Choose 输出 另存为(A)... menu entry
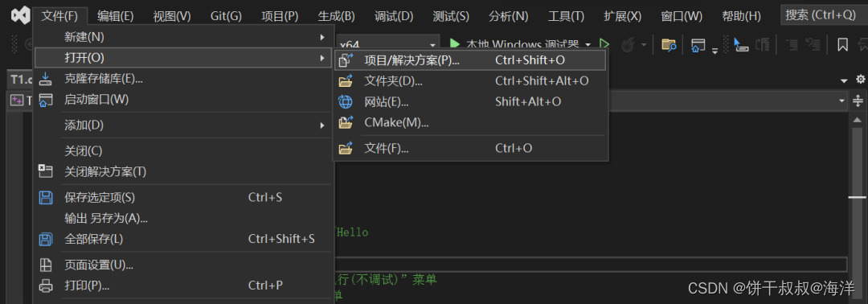This screenshot has width=868, height=304. pos(184,218)
